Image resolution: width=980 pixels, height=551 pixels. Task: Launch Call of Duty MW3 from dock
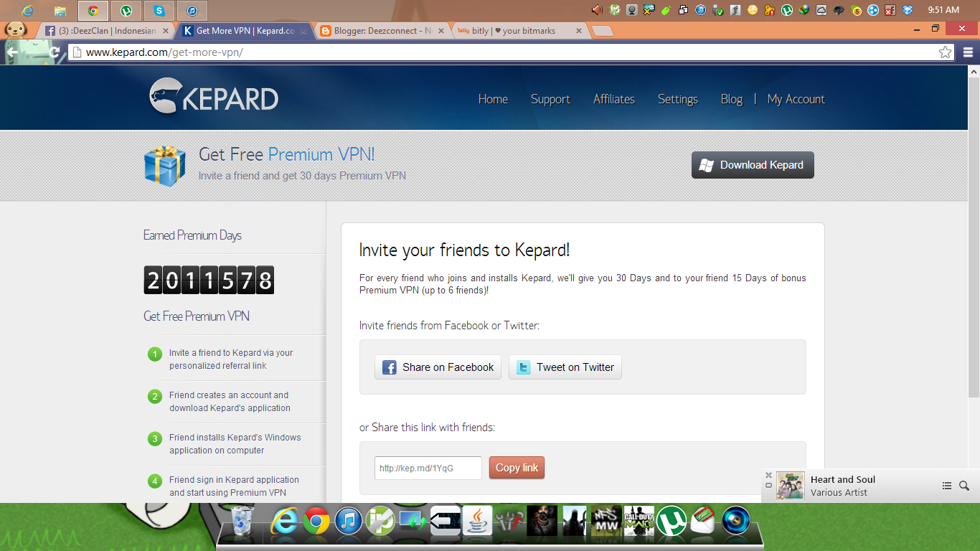pos(639,521)
